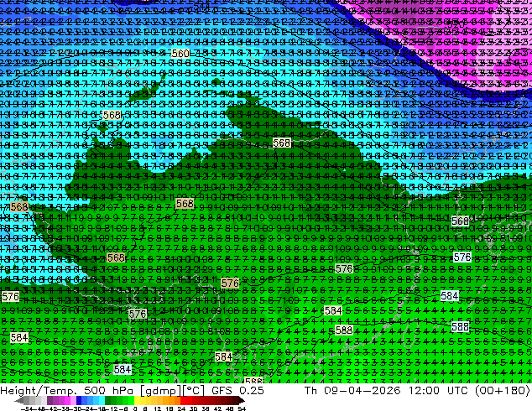The width and height of the screenshot is (532, 411).
Task: Click the dark maroon right arrow end of legend
Action: [242, 400]
